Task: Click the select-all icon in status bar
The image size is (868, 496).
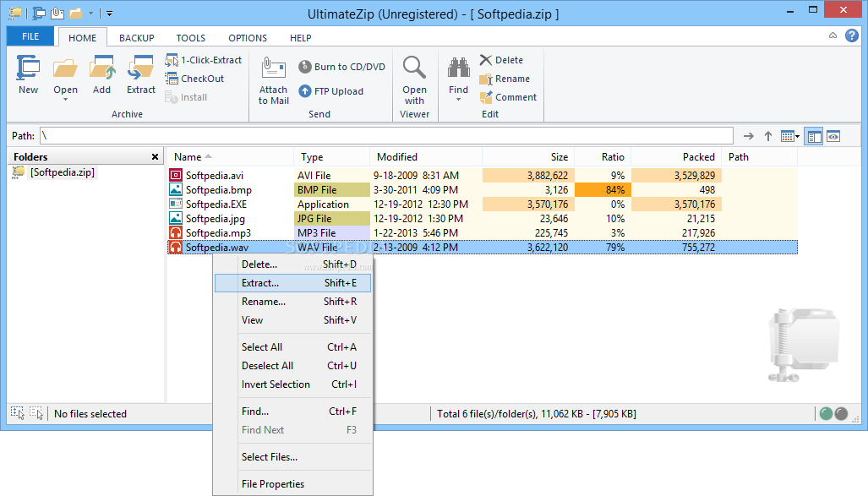Action: [18, 413]
